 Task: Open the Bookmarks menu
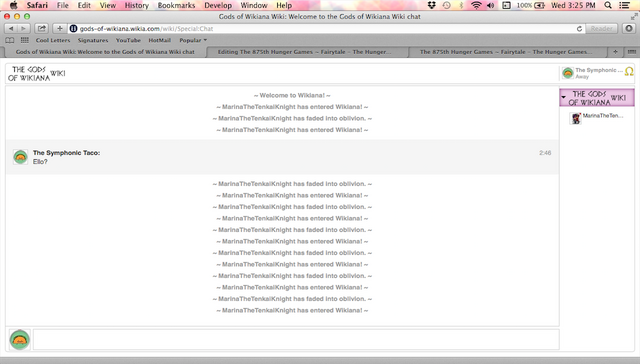point(176,5)
